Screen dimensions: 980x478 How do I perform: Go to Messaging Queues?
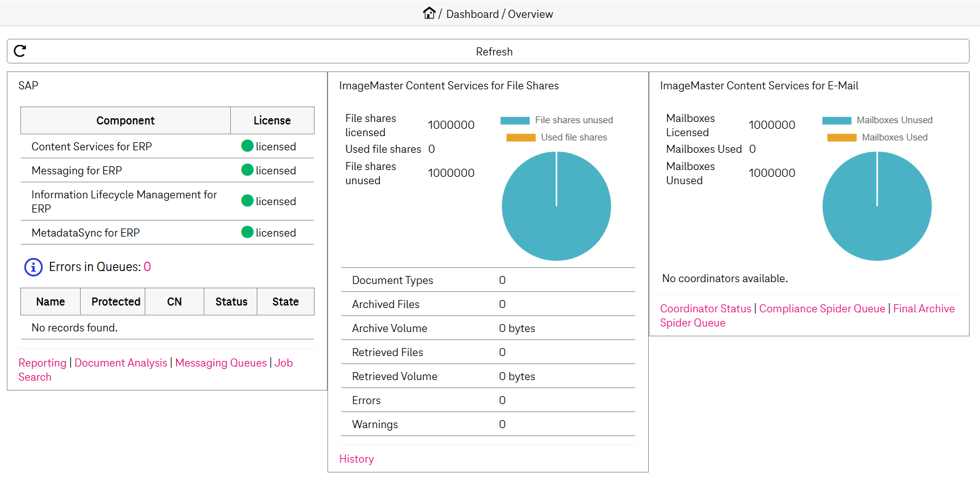(x=221, y=363)
